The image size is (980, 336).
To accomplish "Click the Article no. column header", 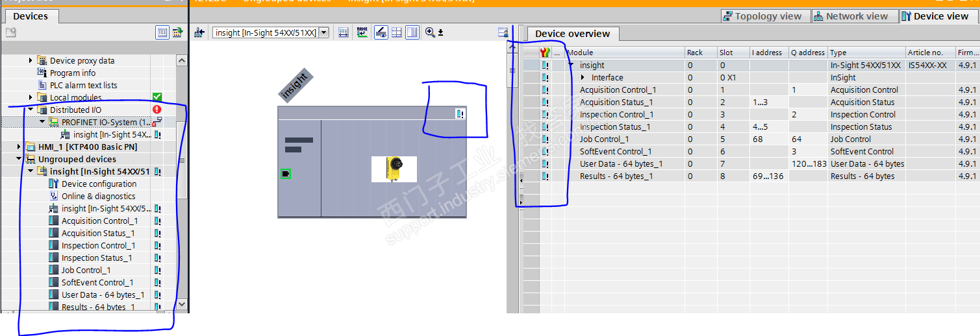I will tap(931, 53).
